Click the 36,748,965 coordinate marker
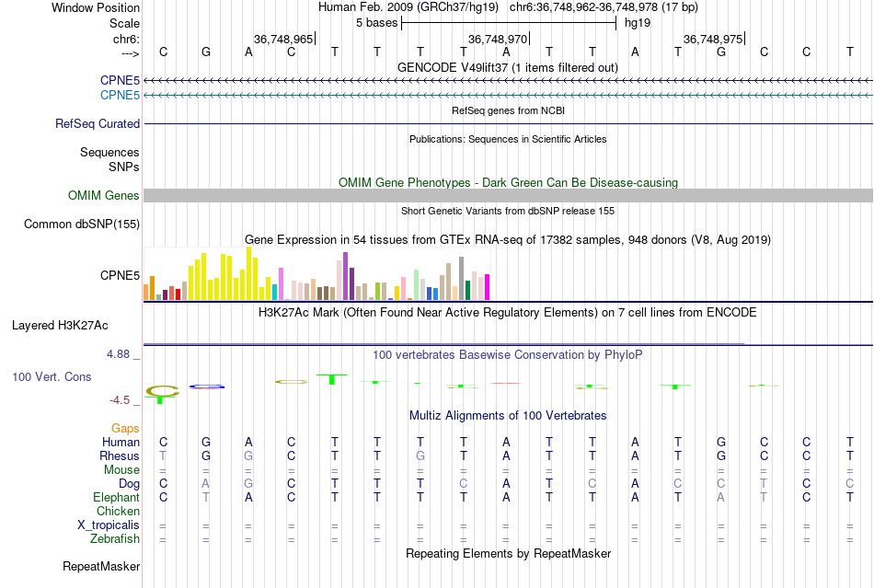Viewport: 874px width, 588px height. pyautogui.click(x=283, y=39)
